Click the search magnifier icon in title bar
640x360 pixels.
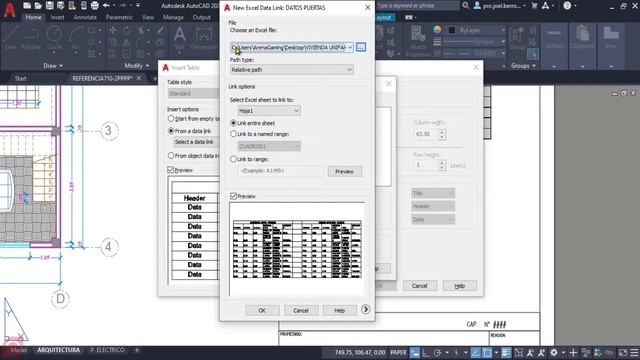coord(466,6)
